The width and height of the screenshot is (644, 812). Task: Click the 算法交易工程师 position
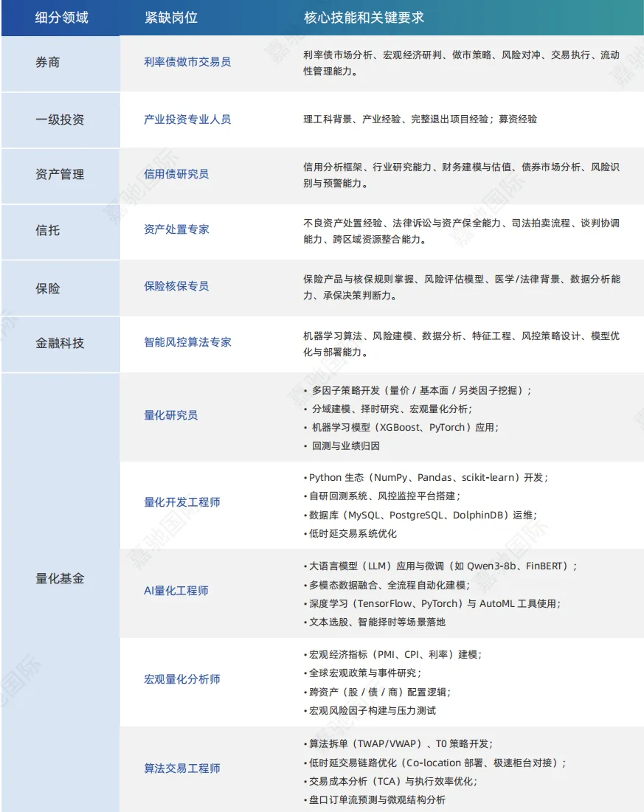182,768
